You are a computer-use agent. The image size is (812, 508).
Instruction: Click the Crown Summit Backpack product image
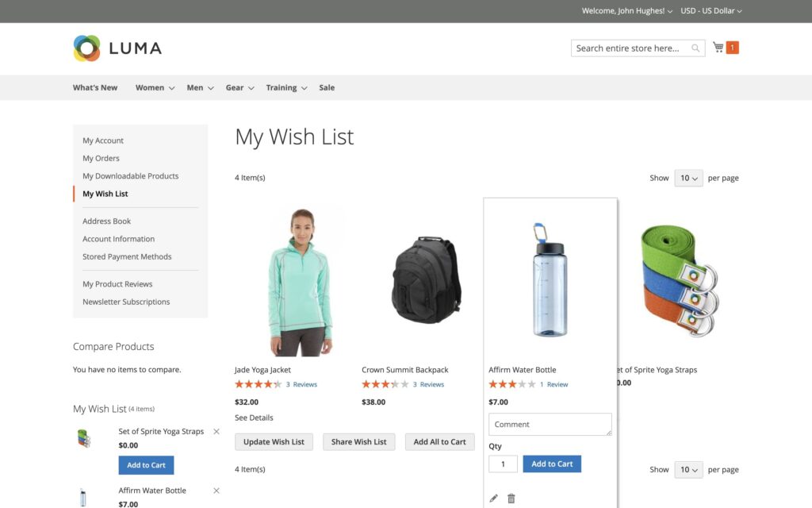[x=426, y=280]
